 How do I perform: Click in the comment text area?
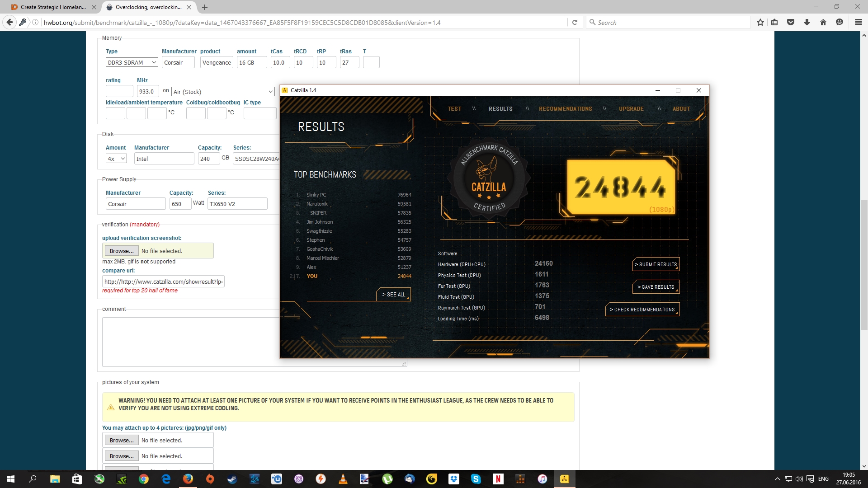(x=191, y=342)
